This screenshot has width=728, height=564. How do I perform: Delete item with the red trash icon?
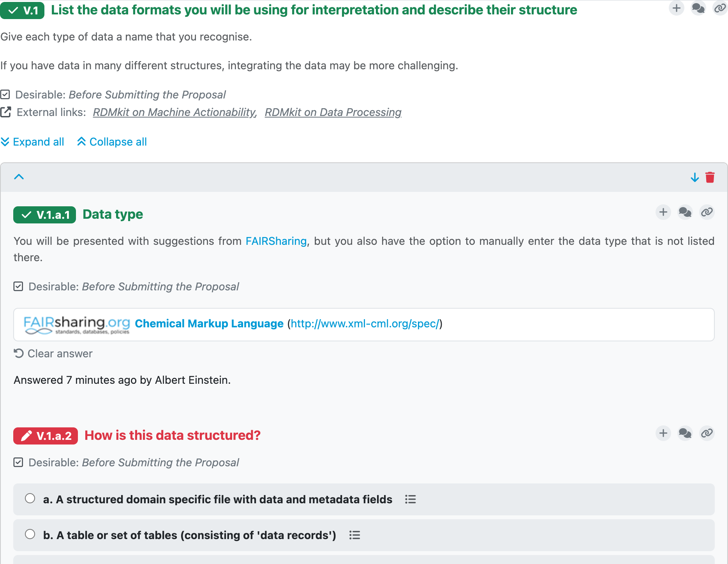click(x=710, y=177)
